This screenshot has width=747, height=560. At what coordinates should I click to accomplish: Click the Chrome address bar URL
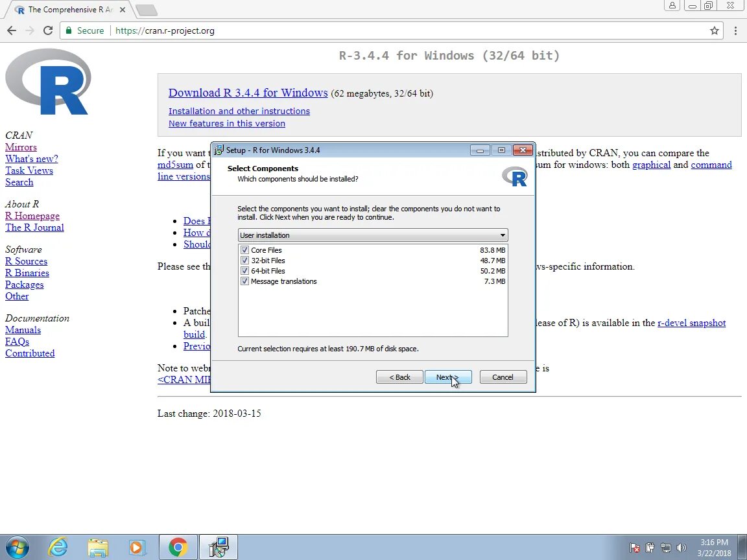[x=165, y=30]
